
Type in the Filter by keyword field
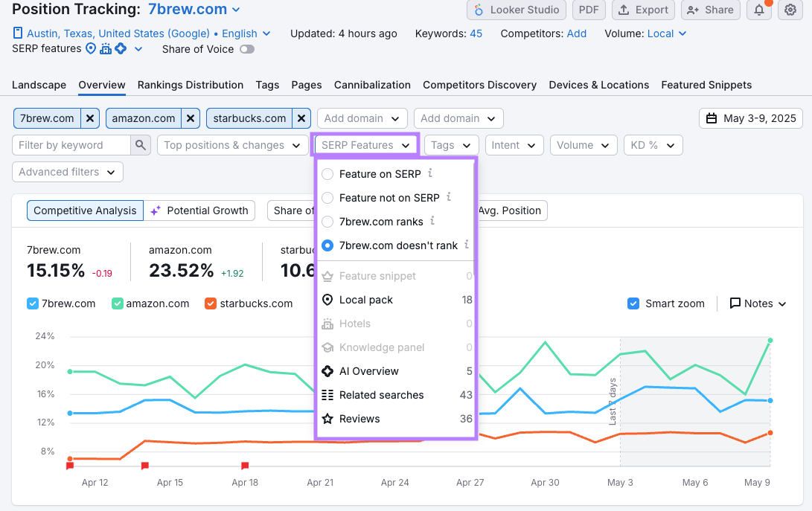coord(71,145)
